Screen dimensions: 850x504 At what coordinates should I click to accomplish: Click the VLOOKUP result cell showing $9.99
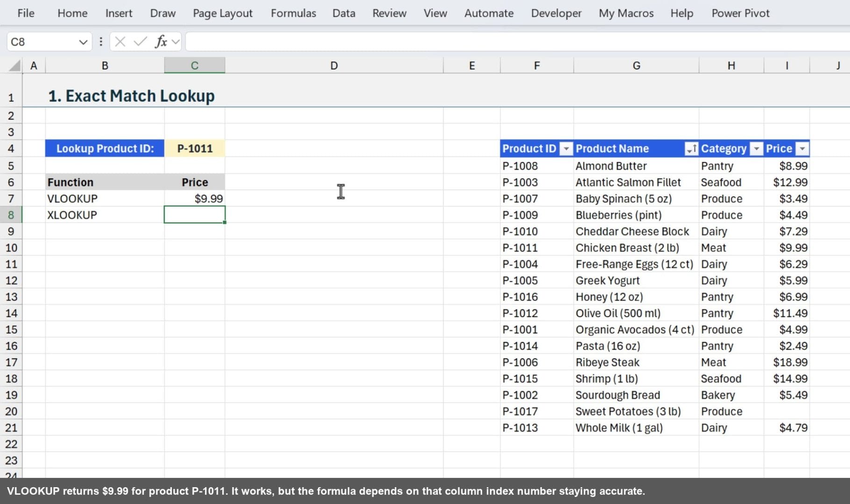(x=194, y=198)
